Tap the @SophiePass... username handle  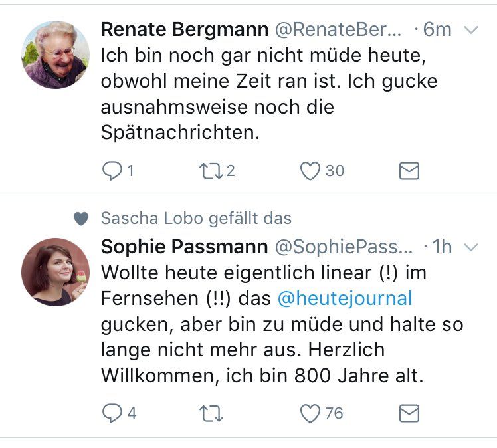(x=344, y=247)
